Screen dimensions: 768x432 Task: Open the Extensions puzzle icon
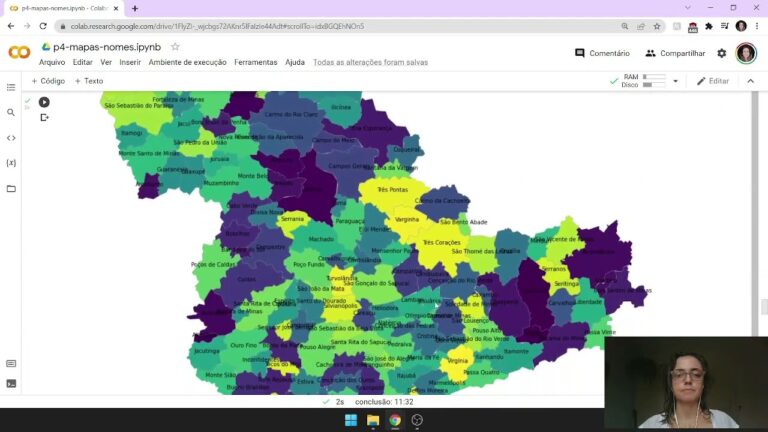[x=709, y=26]
